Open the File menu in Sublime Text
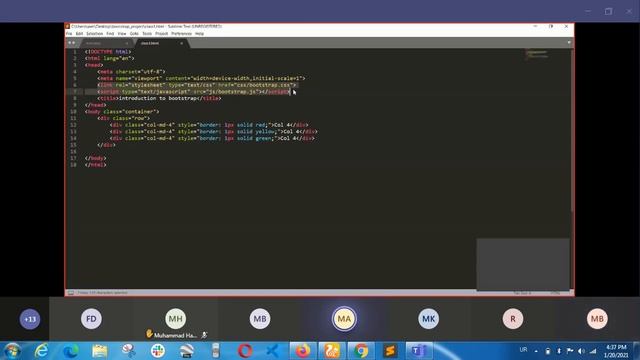 click(69, 34)
